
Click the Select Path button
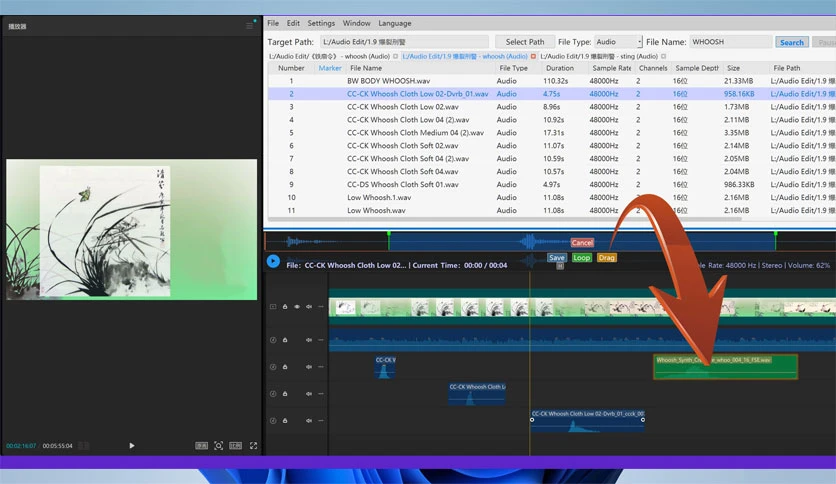click(525, 42)
